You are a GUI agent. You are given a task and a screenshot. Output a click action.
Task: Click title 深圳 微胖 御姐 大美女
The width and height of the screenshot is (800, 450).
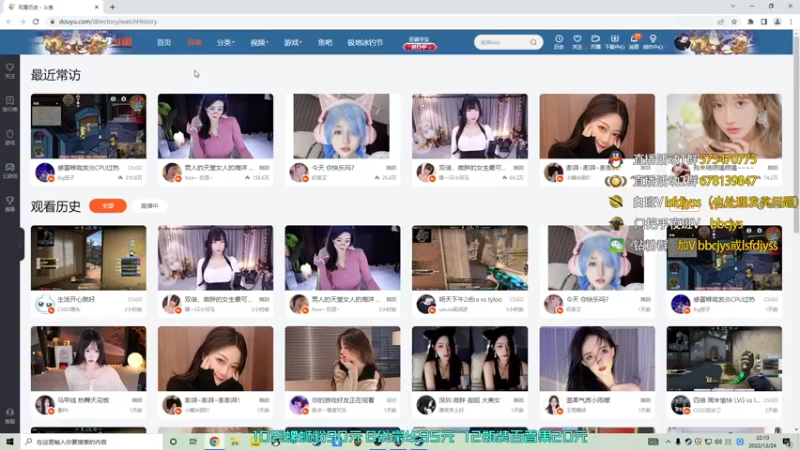469,400
